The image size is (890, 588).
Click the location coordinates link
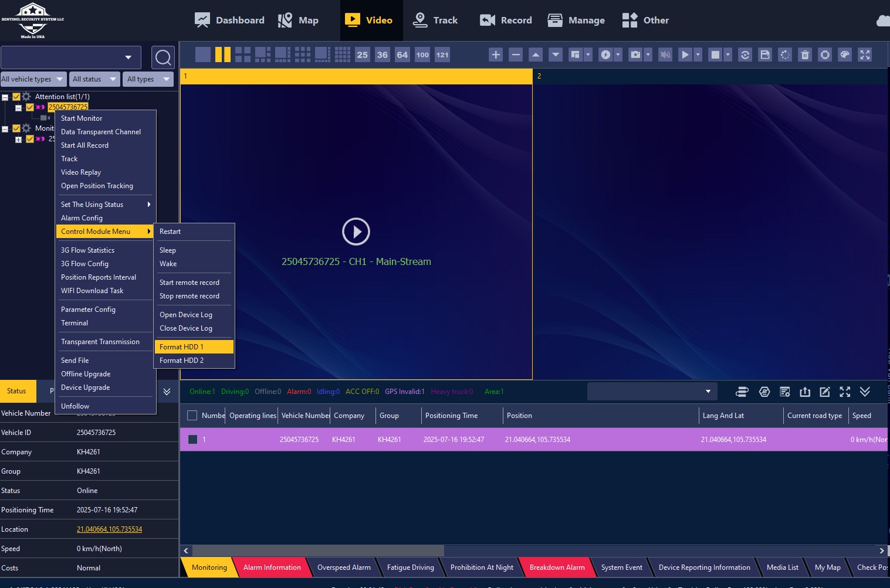point(109,529)
